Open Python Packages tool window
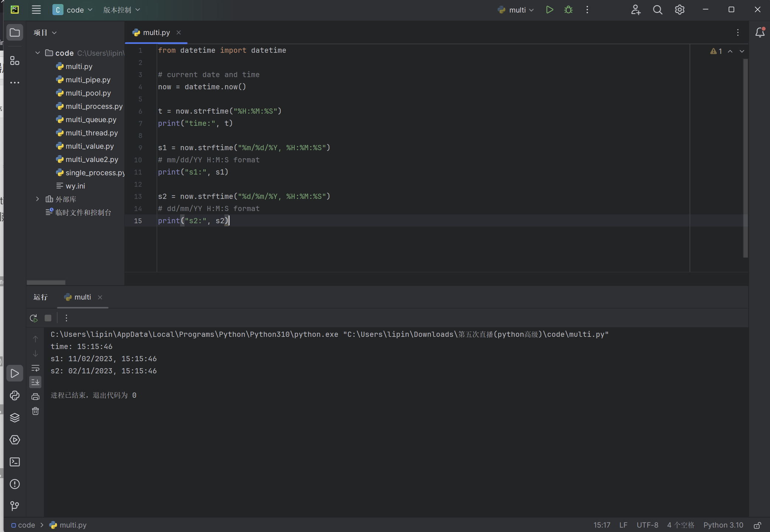The width and height of the screenshot is (770, 532). point(15,418)
